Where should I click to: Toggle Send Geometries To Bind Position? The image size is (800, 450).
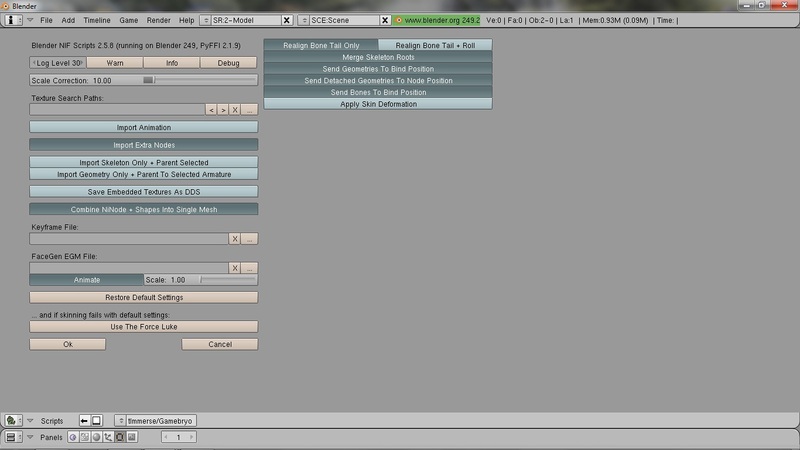tap(378, 69)
